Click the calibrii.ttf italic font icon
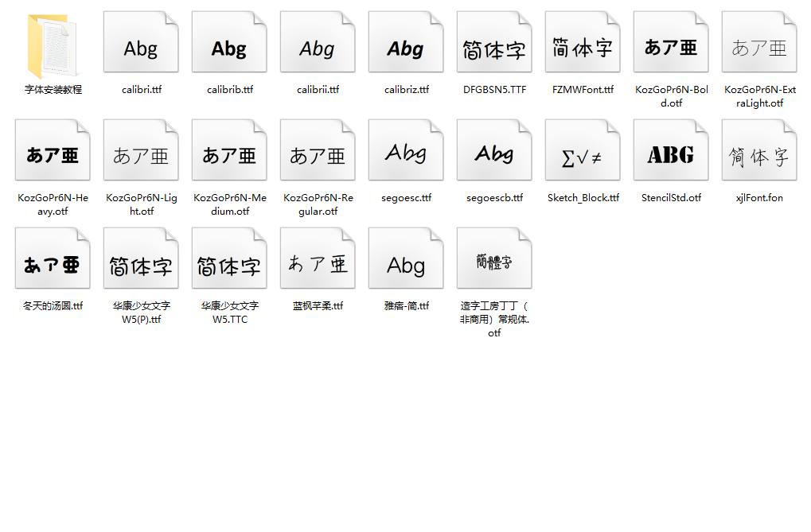Screen dimensions: 811x532 pyautogui.click(x=318, y=42)
